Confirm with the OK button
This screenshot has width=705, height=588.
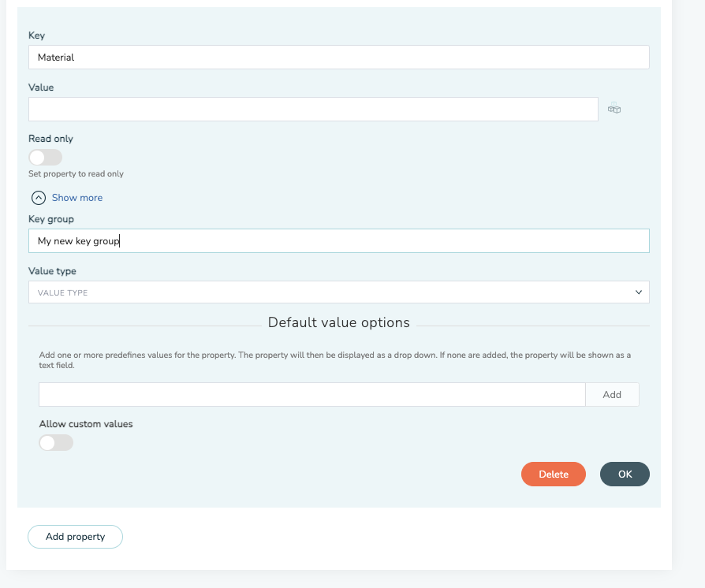(625, 474)
